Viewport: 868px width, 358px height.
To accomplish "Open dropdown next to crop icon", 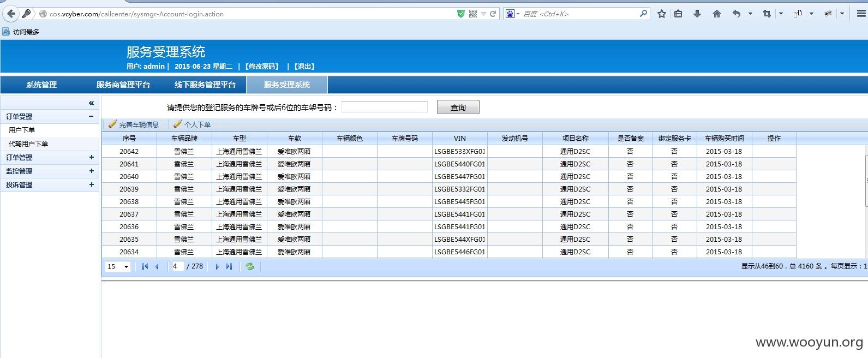I will tap(781, 14).
